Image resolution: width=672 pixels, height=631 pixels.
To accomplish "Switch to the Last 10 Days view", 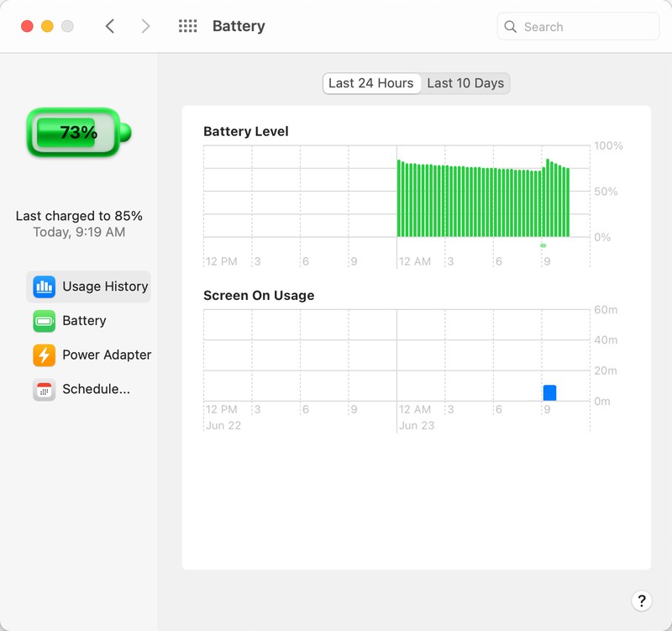I will point(465,83).
